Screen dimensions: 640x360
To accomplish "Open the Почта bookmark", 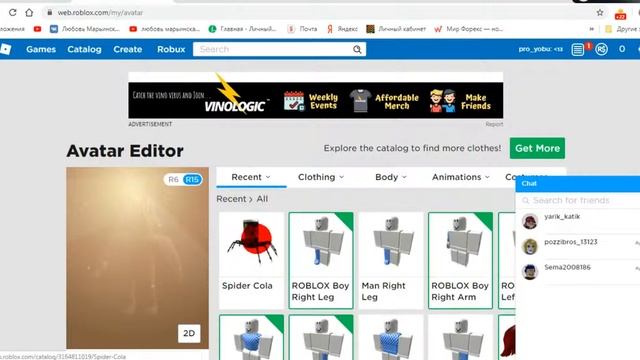I will point(302,29).
